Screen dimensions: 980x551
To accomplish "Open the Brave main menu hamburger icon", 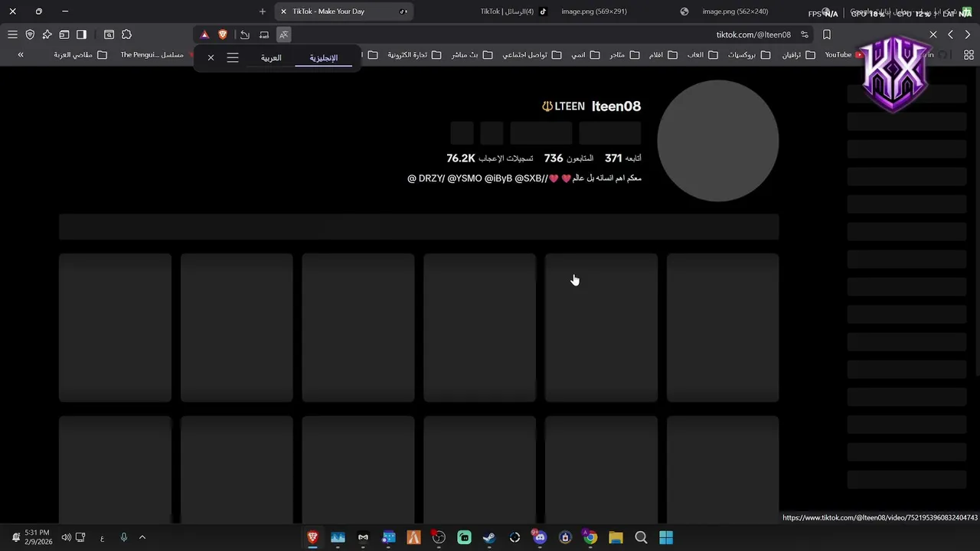I will (12, 34).
